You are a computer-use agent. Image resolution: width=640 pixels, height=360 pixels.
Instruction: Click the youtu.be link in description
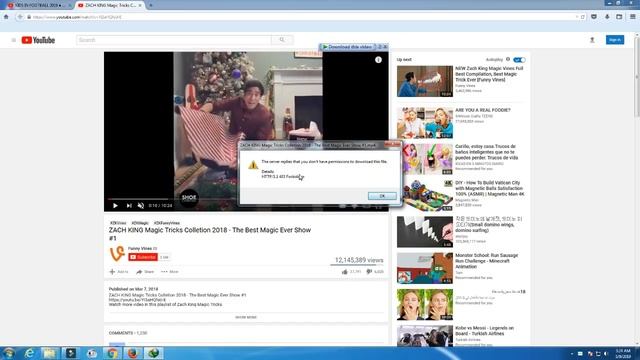tap(137, 300)
